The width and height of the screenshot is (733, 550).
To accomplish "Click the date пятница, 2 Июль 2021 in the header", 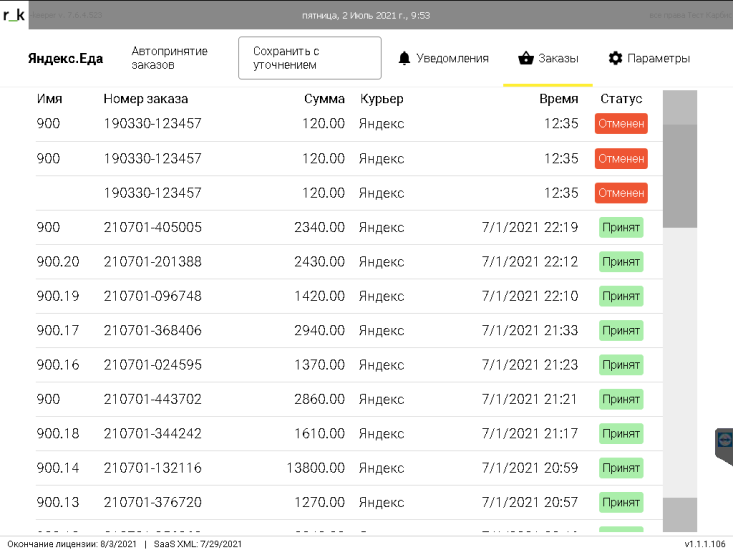I will 348,15.
